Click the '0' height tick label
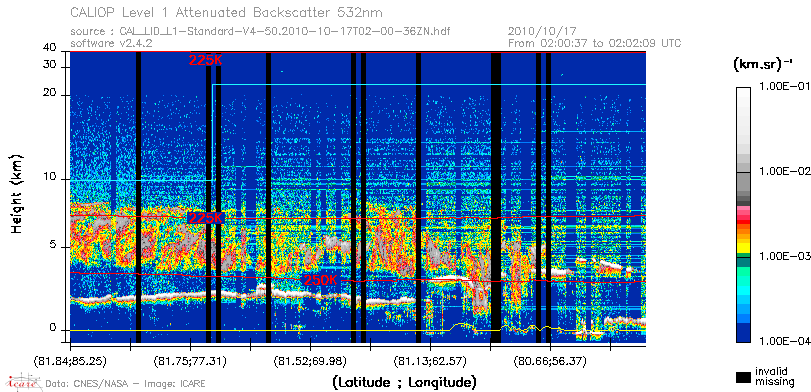 coord(53,327)
